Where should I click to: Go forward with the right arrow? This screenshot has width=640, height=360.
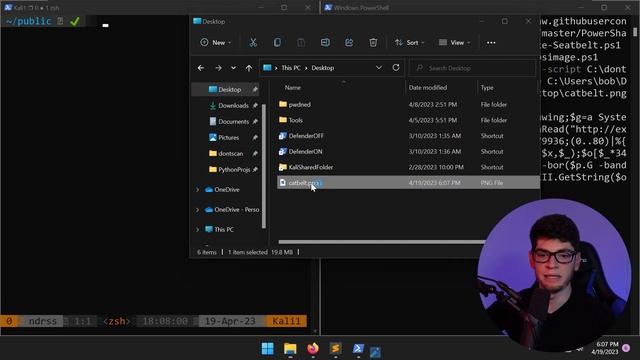click(x=218, y=68)
